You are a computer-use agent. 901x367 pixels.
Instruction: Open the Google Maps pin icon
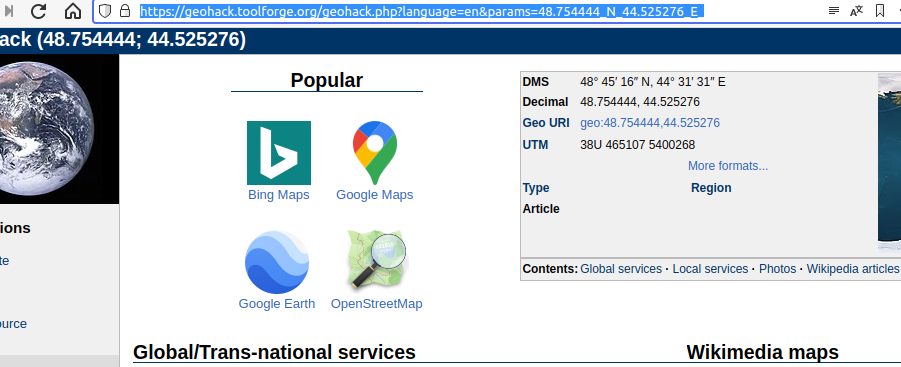point(375,153)
